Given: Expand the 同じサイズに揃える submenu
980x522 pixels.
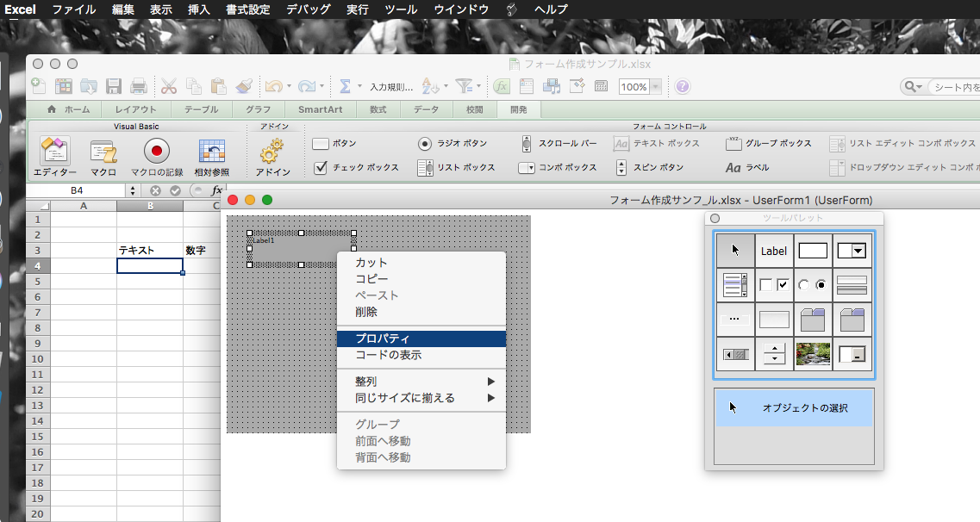Looking at the screenshot, I should (420, 398).
